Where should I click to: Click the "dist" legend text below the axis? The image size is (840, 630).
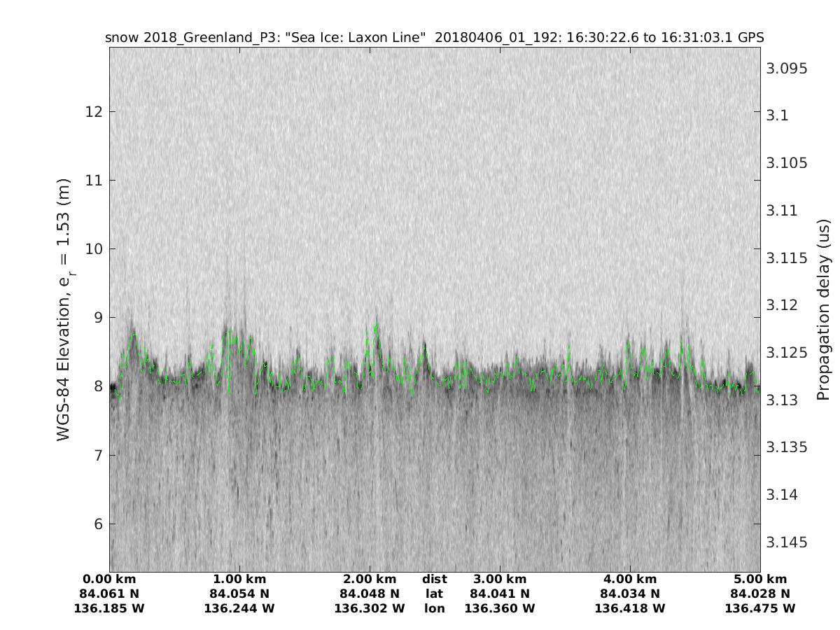click(435, 580)
